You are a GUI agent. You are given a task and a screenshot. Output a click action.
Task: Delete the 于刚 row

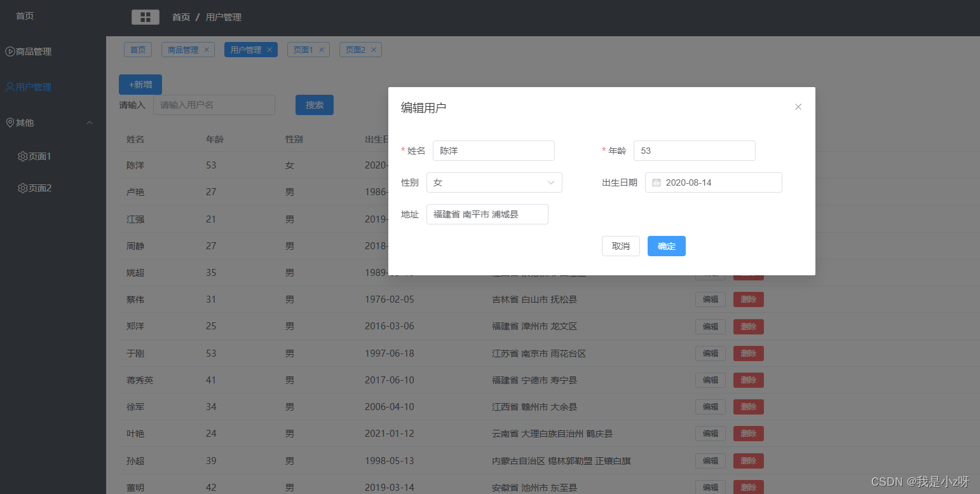(x=749, y=353)
